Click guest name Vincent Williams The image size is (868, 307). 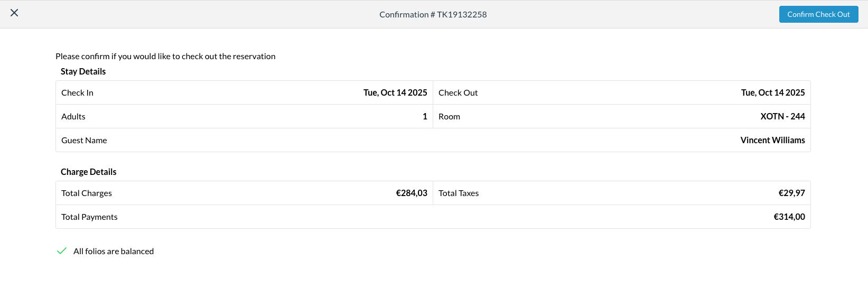[772, 140]
